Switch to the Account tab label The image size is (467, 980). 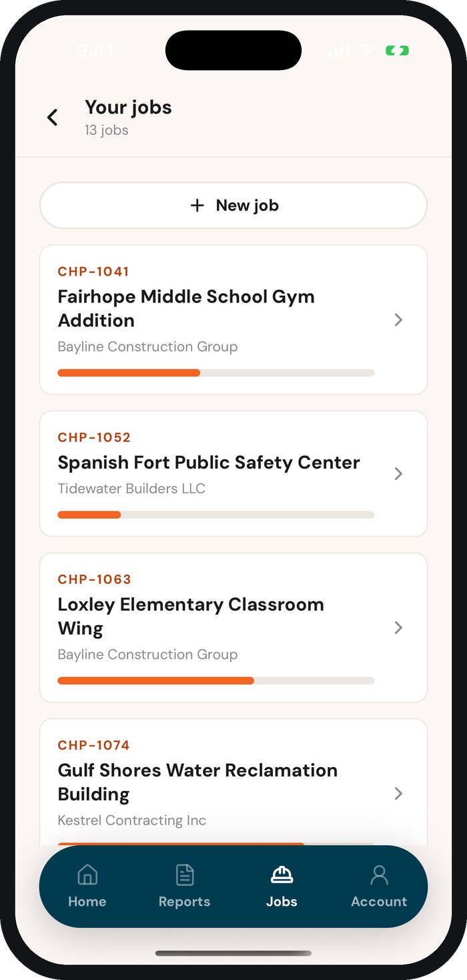[379, 901]
